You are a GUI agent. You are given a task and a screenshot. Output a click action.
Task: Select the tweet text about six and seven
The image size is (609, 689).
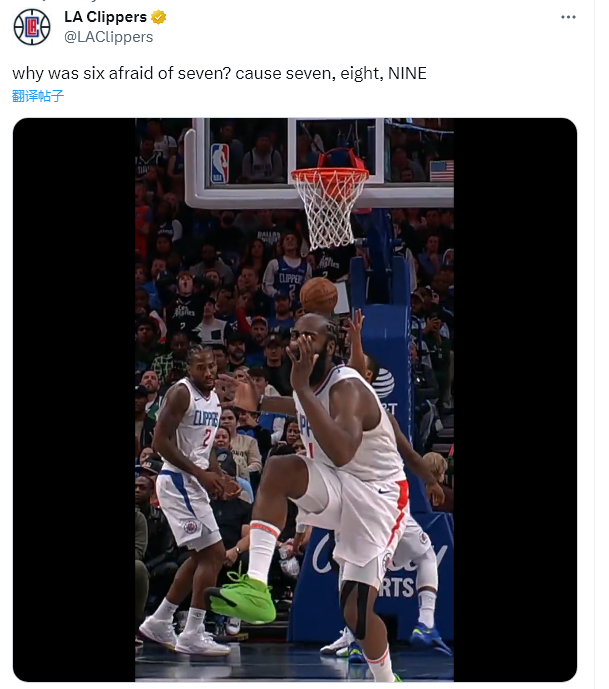pyautogui.click(x=219, y=73)
